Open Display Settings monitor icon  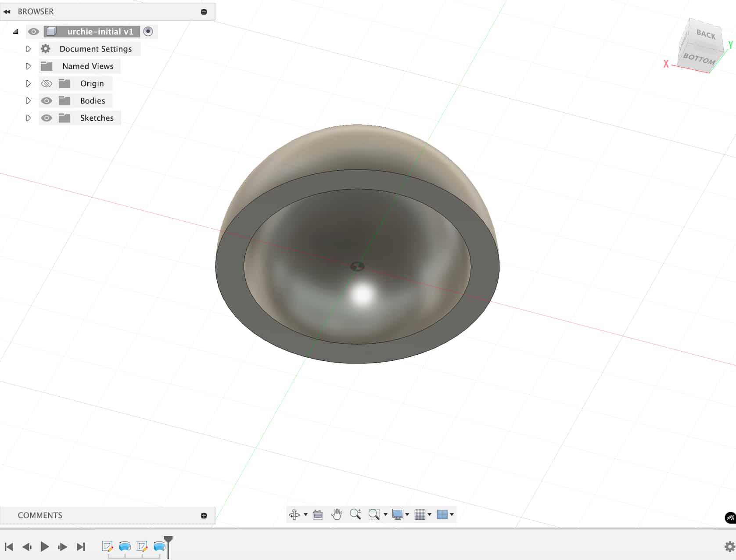[398, 514]
